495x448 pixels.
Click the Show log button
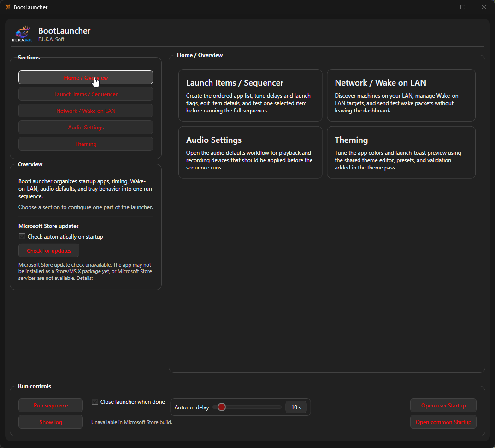pyautogui.click(x=51, y=422)
